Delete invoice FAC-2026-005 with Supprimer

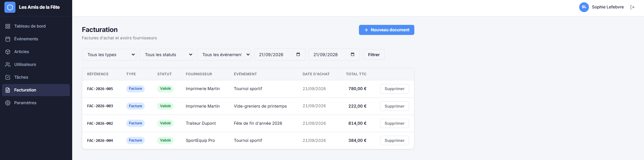pyautogui.click(x=395, y=89)
